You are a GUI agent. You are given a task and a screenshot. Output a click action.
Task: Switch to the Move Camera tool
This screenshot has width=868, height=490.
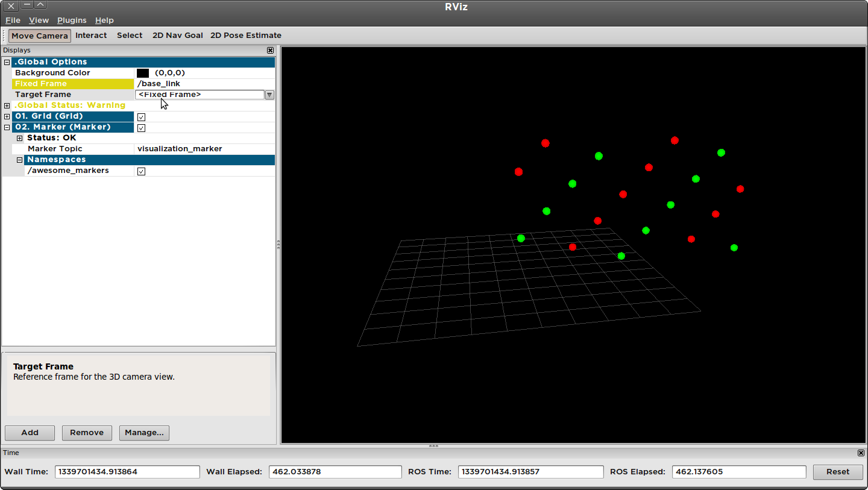[x=39, y=35]
